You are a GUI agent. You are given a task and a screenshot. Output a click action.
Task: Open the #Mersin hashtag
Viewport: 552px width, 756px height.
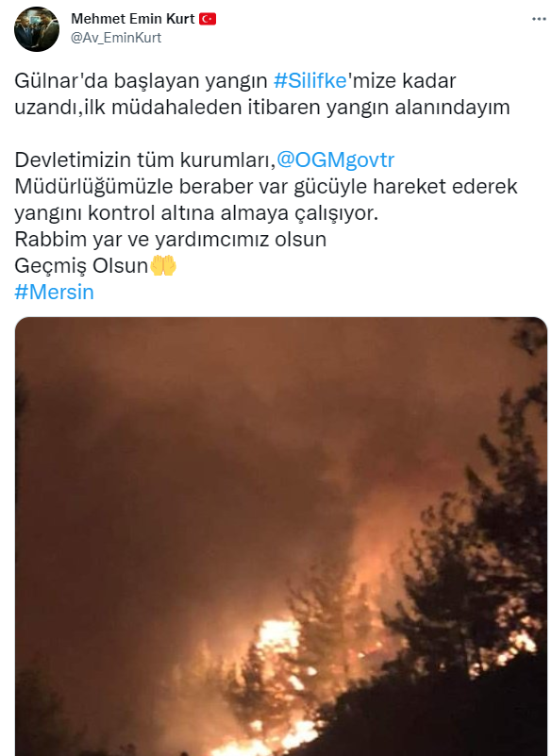click(55, 293)
